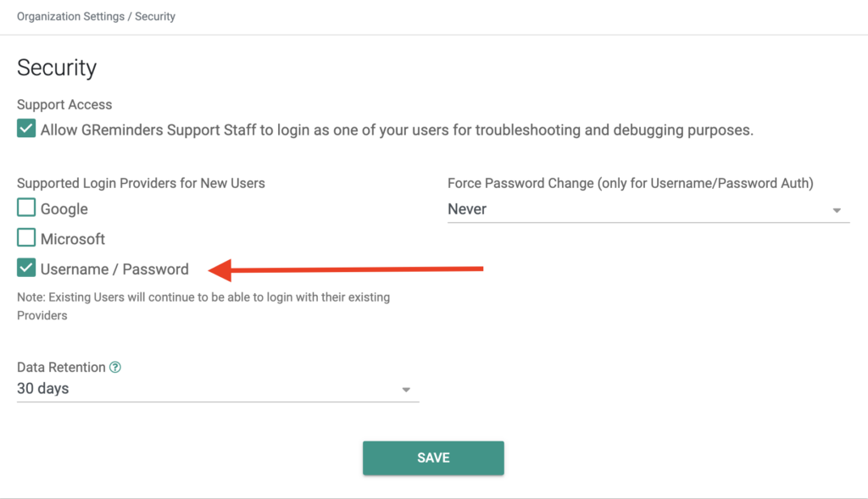The height and width of the screenshot is (499, 868).
Task: Click the 30 days retention field
Action: pyautogui.click(x=218, y=389)
